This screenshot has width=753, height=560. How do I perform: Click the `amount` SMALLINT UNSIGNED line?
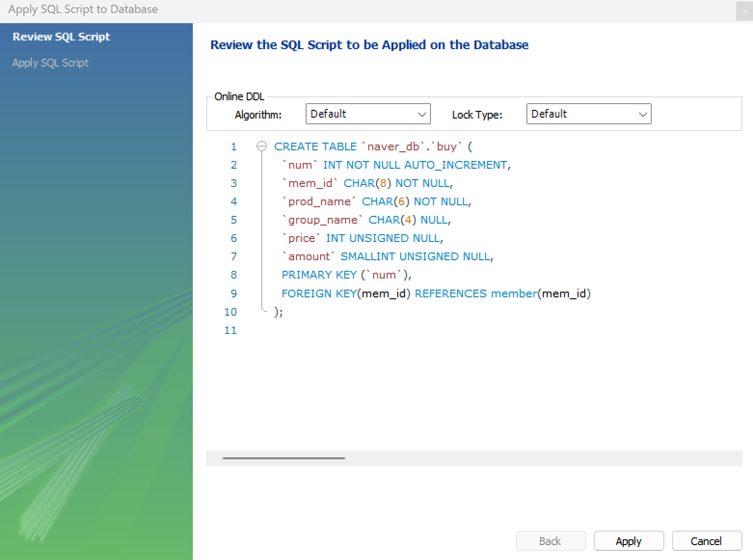pyautogui.click(x=388, y=256)
